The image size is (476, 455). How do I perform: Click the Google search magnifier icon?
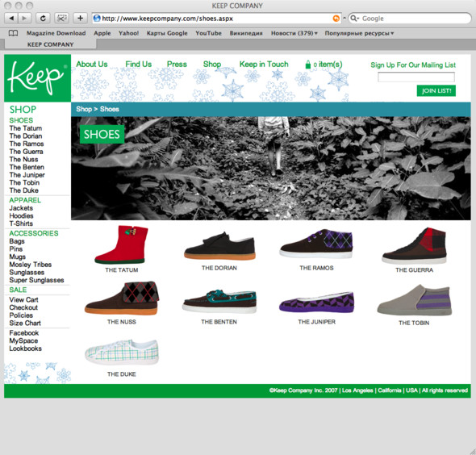pyautogui.click(x=354, y=19)
